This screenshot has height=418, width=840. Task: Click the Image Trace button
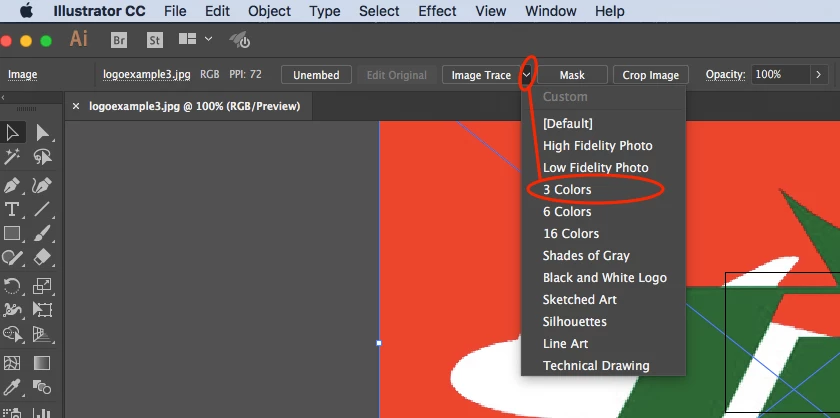(x=481, y=75)
